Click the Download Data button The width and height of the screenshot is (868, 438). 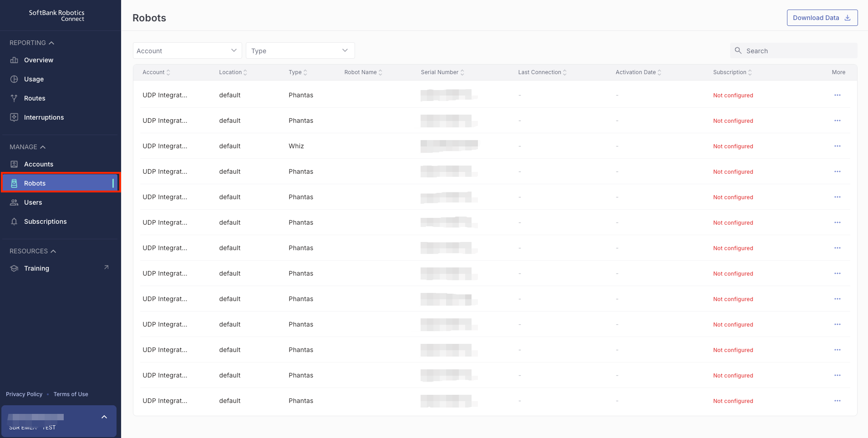[x=822, y=18]
